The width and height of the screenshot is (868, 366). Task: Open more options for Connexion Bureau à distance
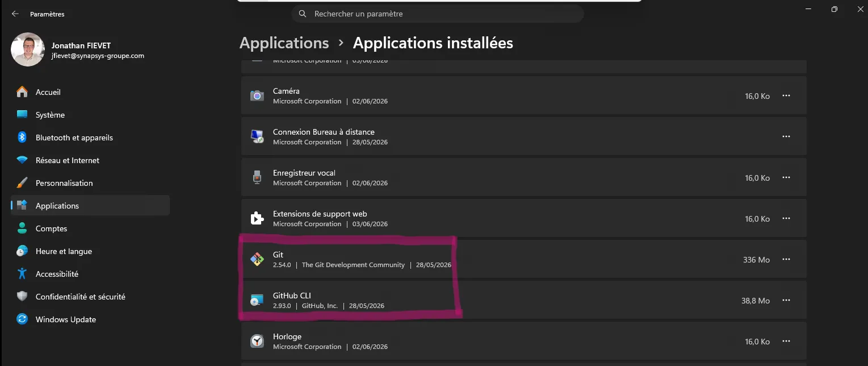786,137
